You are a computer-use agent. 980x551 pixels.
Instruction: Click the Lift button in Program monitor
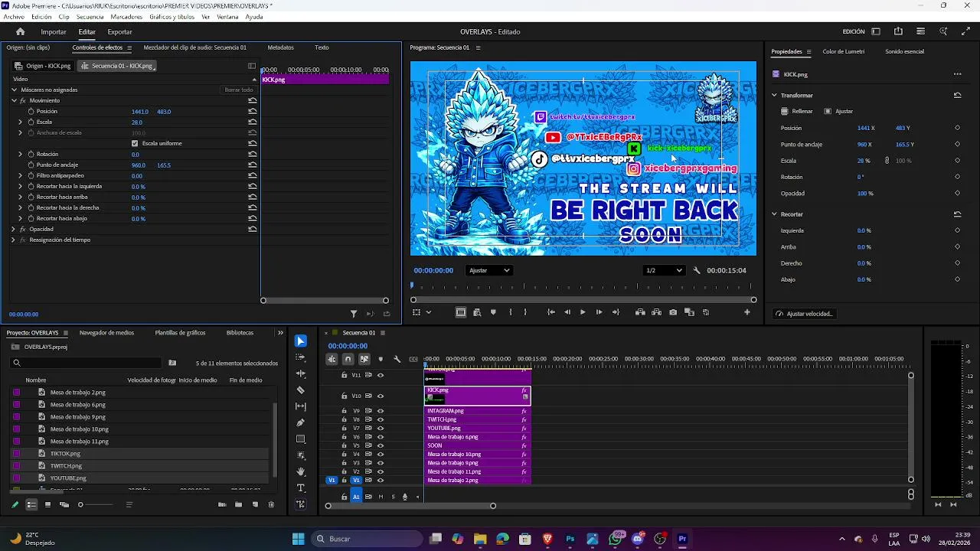(640, 312)
